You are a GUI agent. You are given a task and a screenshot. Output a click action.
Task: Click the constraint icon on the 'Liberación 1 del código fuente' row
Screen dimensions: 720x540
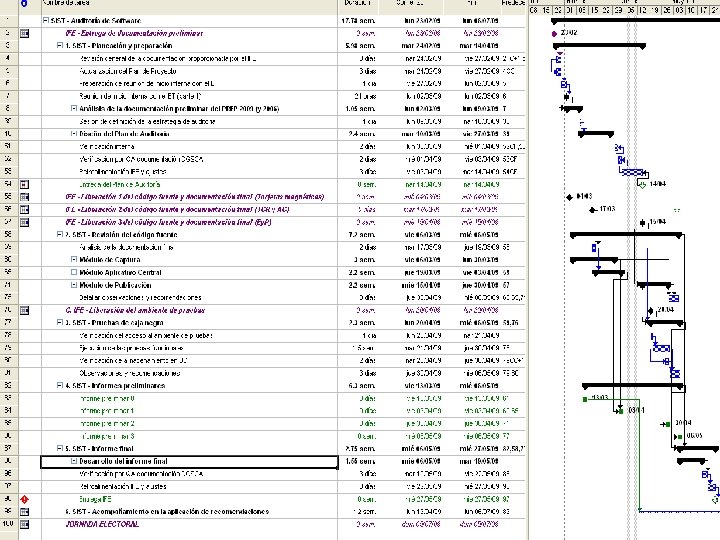click(x=24, y=197)
